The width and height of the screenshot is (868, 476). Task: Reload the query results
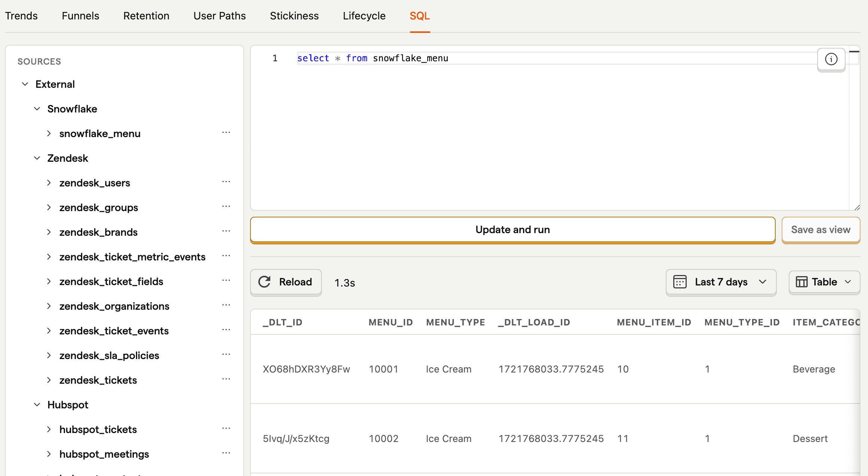point(286,282)
